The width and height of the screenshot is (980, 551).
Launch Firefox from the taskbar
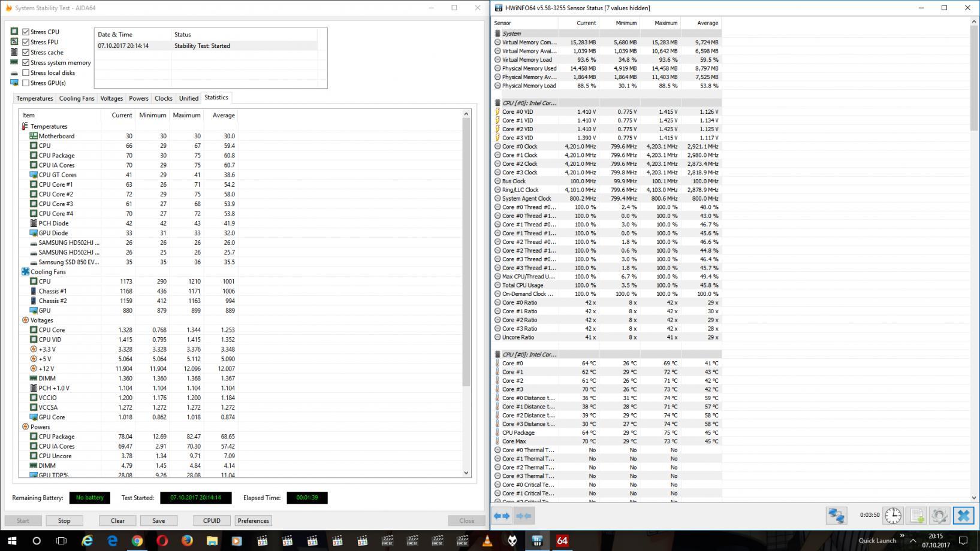tap(187, 541)
